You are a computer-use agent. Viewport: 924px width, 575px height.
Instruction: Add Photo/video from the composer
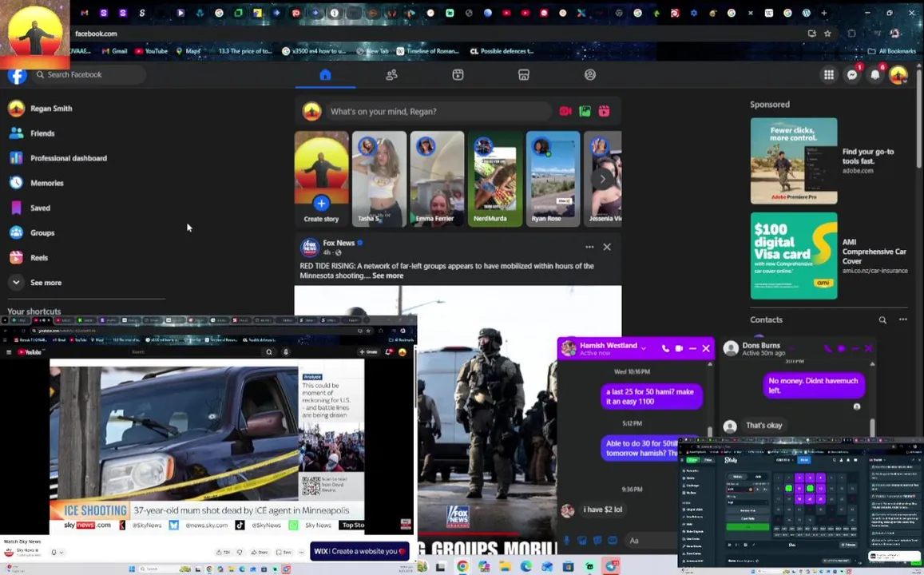[x=585, y=111]
